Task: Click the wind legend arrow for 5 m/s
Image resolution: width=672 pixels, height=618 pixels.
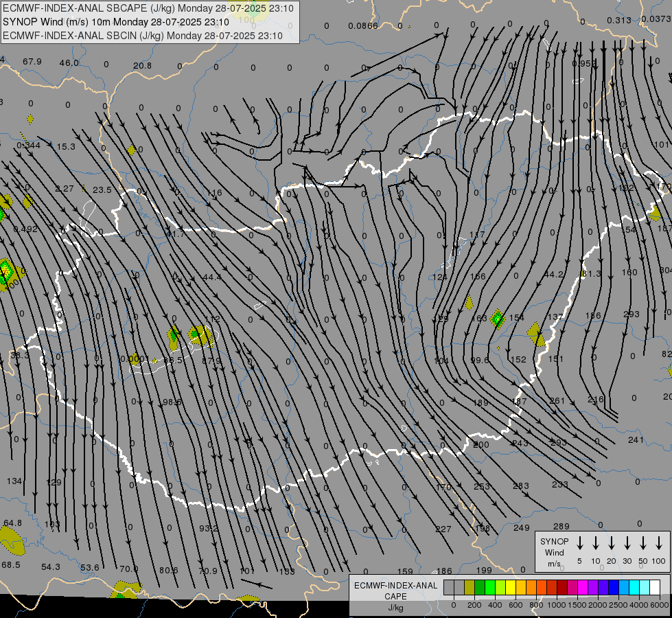Action: pos(579,543)
